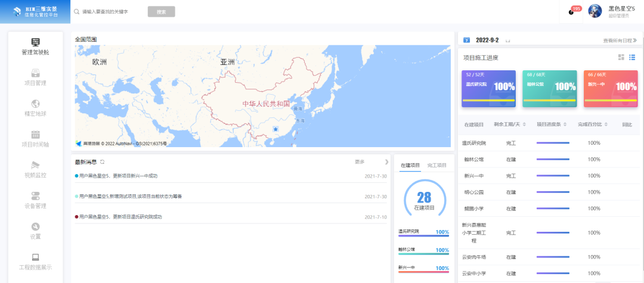Image resolution: width=644 pixels, height=283 pixels.
Task: Click 温氏研究院 100% bar under gauge
Action: point(423,235)
